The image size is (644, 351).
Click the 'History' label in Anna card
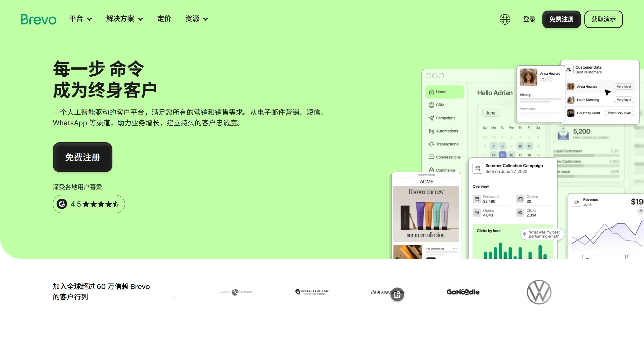[x=525, y=95]
